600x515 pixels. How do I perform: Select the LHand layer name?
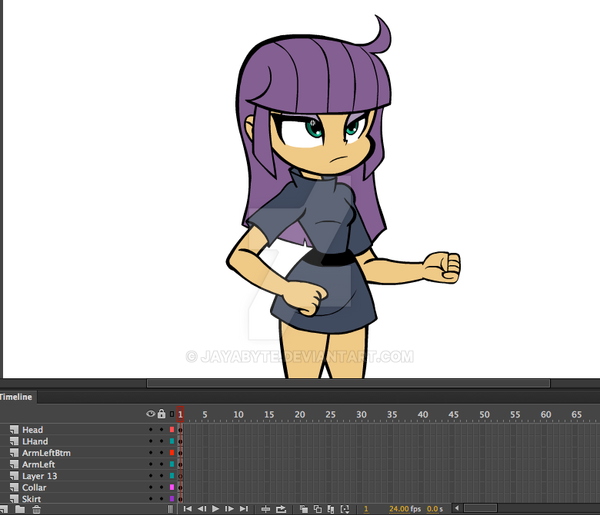pos(35,441)
